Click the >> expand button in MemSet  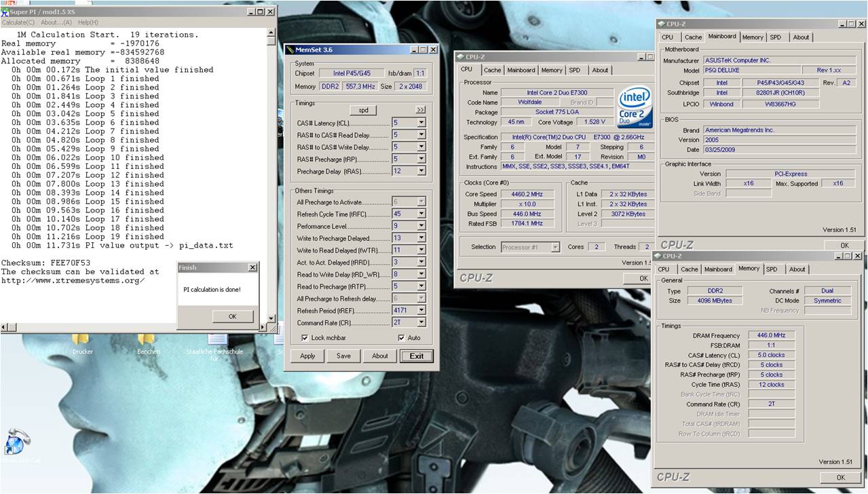(421, 110)
